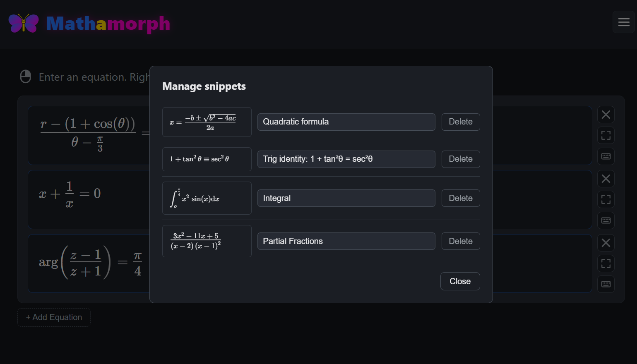Viewport: 637px width, 364px height.
Task: Expand x + 1/x = 0 equation fullscreen
Action: pyautogui.click(x=606, y=199)
